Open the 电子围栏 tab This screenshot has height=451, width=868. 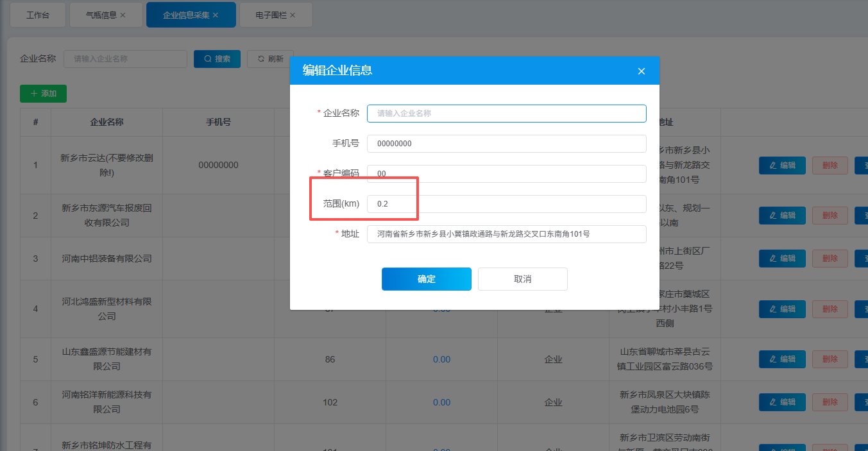pos(271,15)
